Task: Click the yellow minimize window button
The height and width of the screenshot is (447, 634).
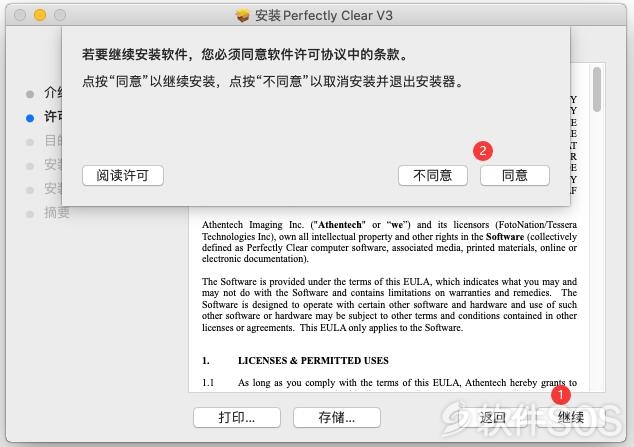Action: (40, 15)
